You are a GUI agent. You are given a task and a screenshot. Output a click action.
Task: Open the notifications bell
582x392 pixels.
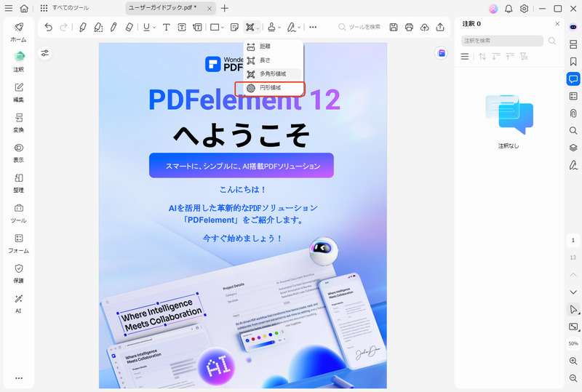(x=509, y=9)
